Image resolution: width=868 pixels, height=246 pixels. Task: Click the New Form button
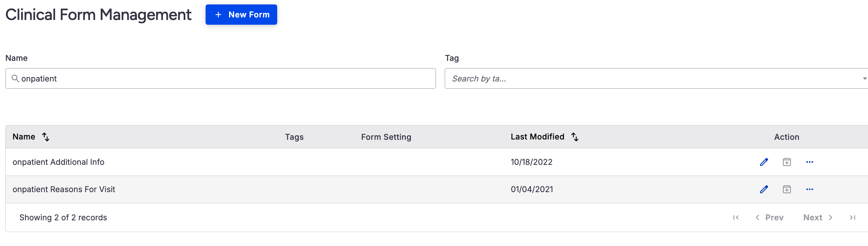click(241, 15)
